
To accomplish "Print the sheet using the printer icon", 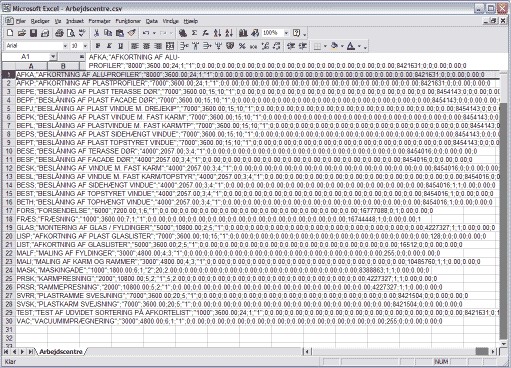I will point(59,33).
